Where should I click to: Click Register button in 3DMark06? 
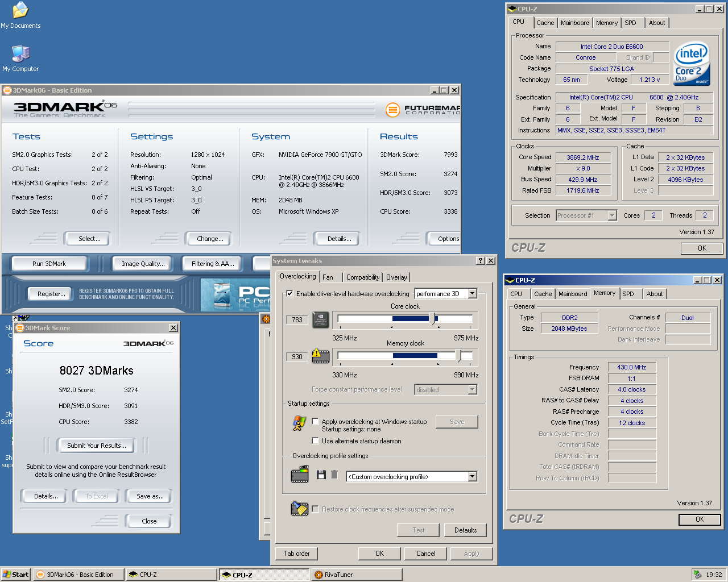click(51, 294)
